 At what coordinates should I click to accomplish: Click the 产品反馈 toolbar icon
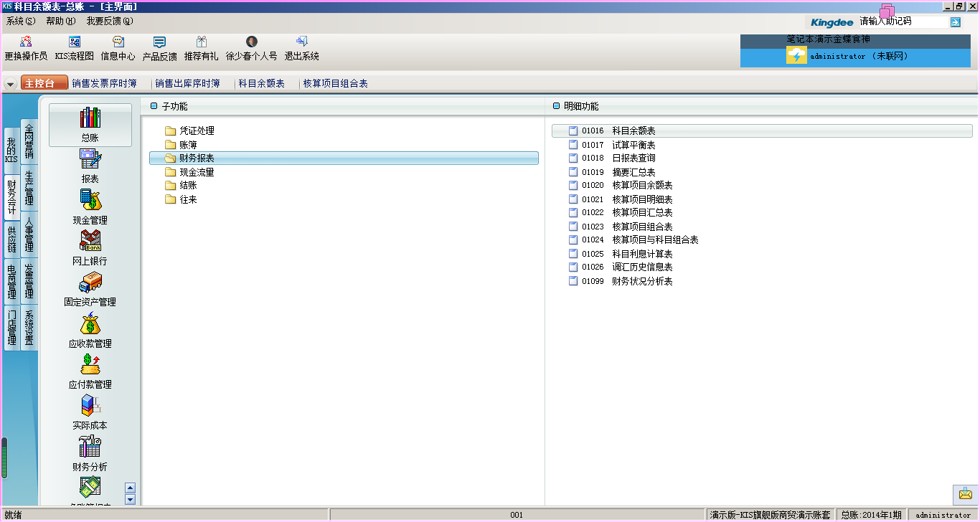click(159, 48)
